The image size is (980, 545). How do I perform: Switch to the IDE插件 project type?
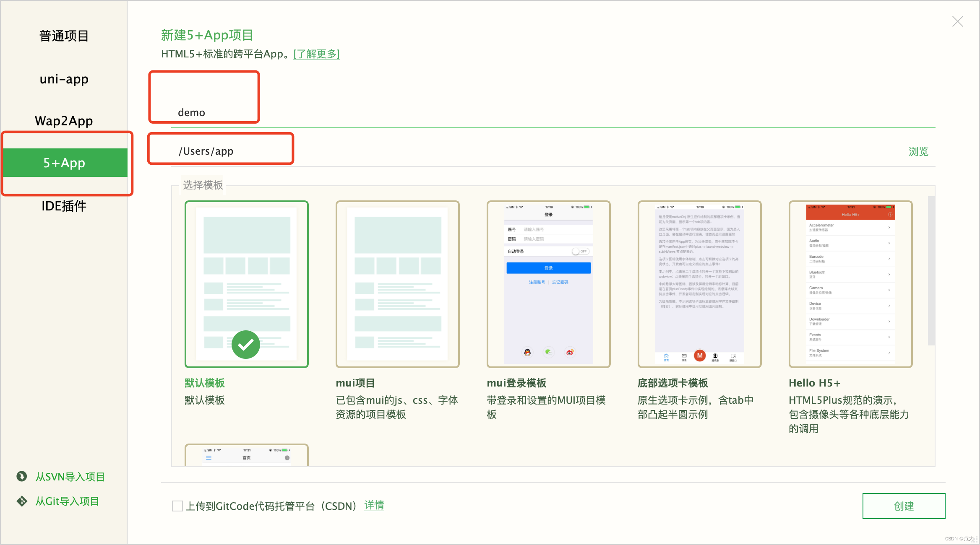(x=64, y=206)
